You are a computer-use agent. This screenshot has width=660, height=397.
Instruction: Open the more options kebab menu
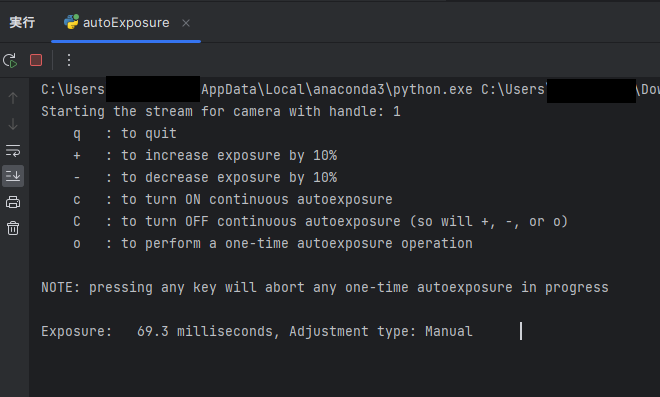coord(69,60)
